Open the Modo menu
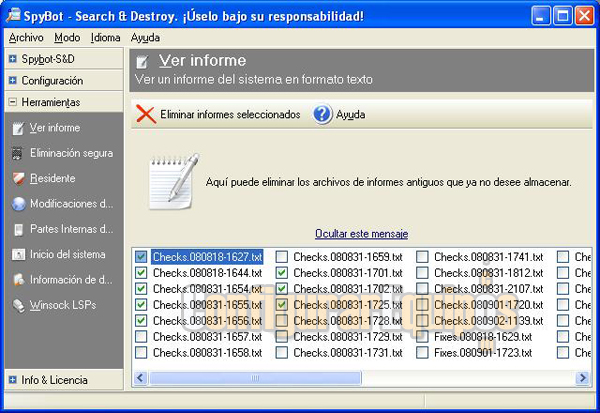The height and width of the screenshot is (413, 600). point(67,38)
